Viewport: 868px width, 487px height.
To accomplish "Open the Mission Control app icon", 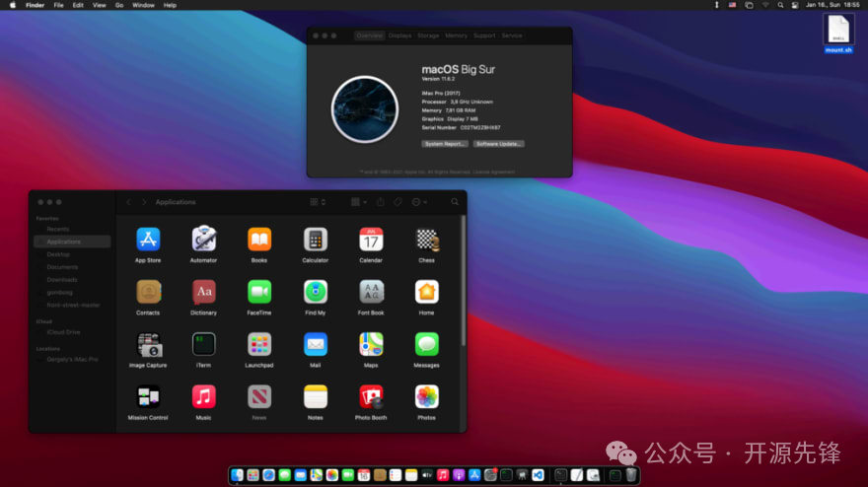I will (x=148, y=396).
